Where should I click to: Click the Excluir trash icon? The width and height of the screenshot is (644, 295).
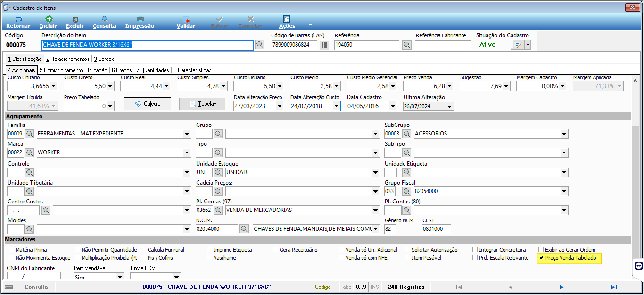pos(75,19)
